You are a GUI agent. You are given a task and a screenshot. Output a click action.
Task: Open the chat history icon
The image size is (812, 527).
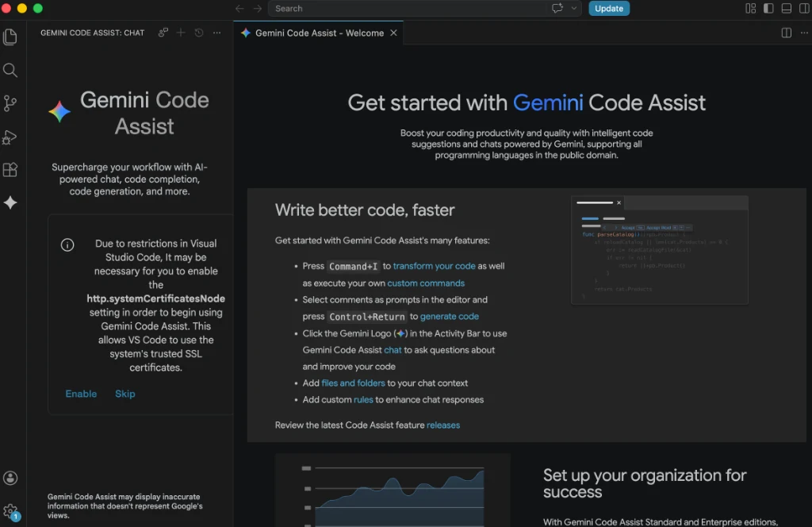(199, 33)
